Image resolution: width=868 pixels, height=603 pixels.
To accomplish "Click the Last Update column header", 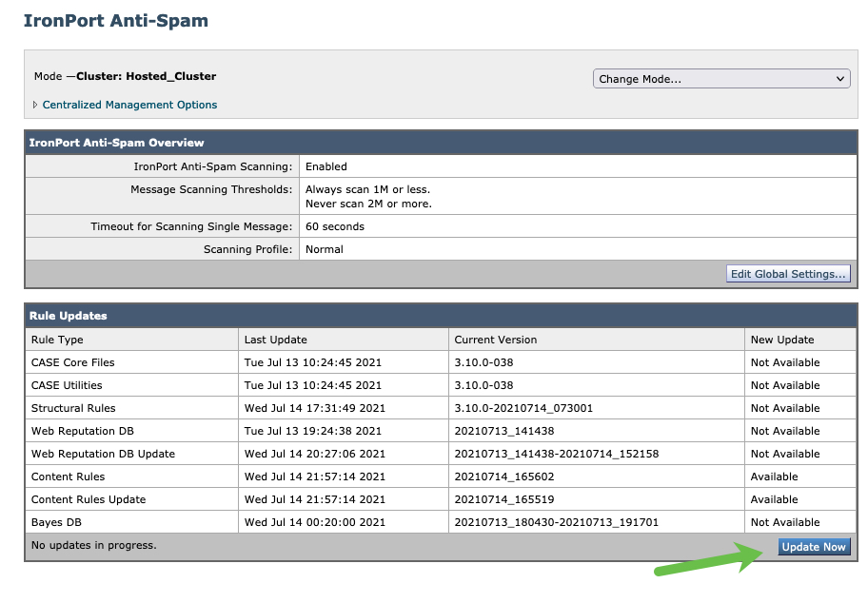I will pos(276,340).
